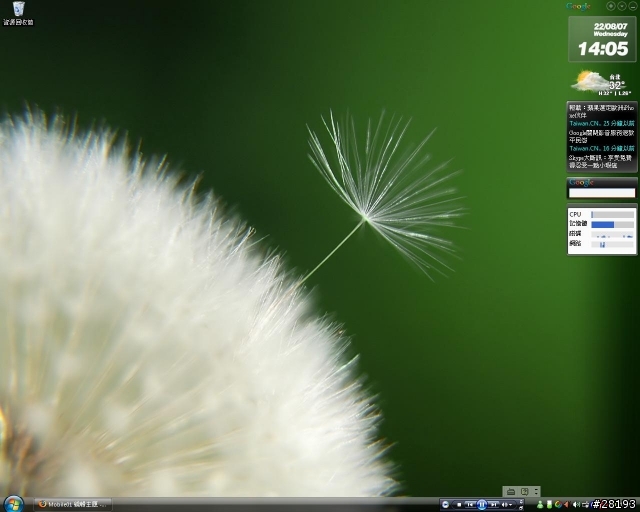Open the Skype headline in news gadget

(602, 162)
